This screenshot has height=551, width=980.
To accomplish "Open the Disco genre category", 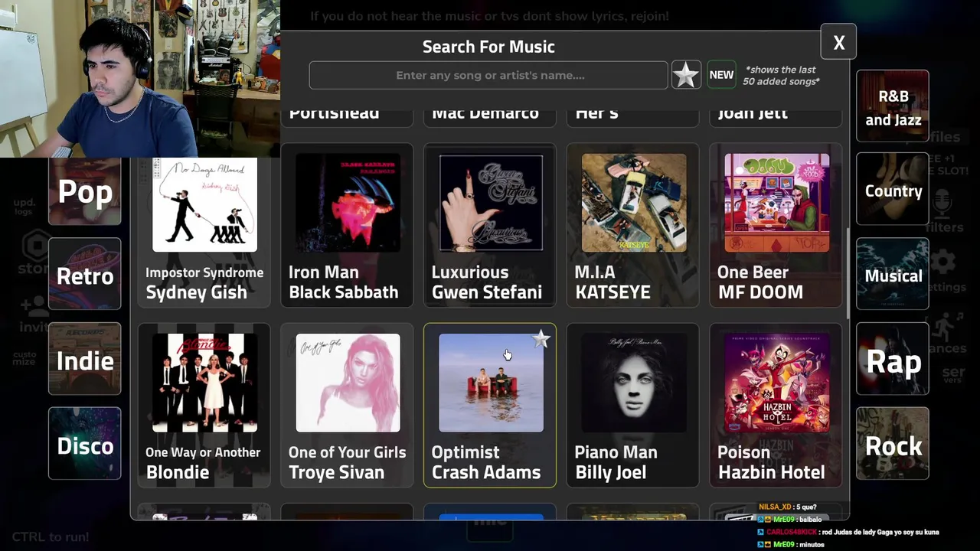I will click(85, 445).
